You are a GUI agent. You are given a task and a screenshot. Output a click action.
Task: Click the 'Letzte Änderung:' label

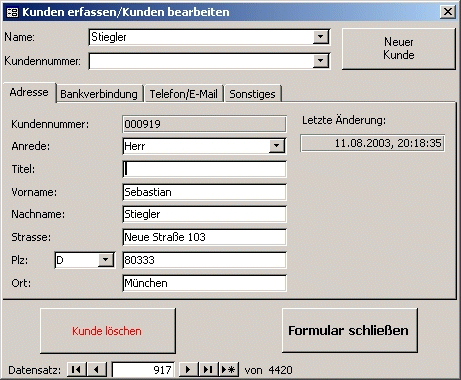click(x=344, y=120)
